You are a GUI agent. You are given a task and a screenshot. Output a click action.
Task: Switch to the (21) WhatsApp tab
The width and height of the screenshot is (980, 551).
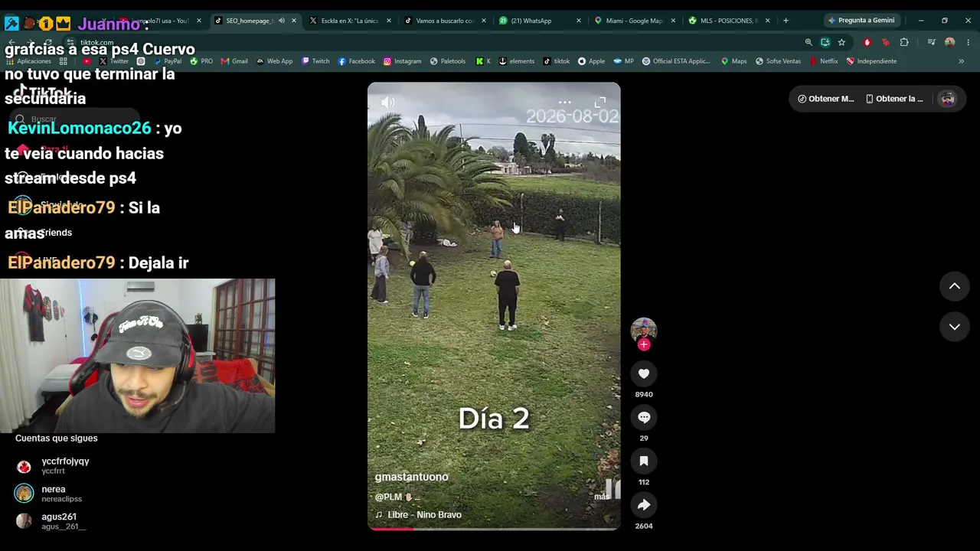coord(539,21)
